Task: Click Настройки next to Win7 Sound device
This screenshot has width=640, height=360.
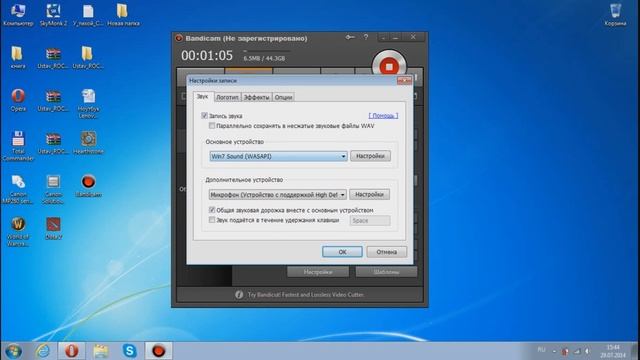Action: point(370,156)
